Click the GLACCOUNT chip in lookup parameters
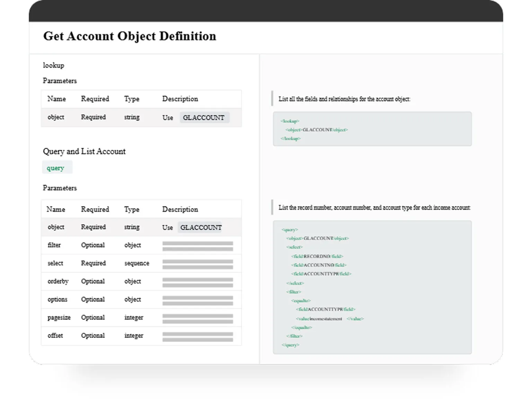Screen dimensions: 532x400 pos(204,117)
